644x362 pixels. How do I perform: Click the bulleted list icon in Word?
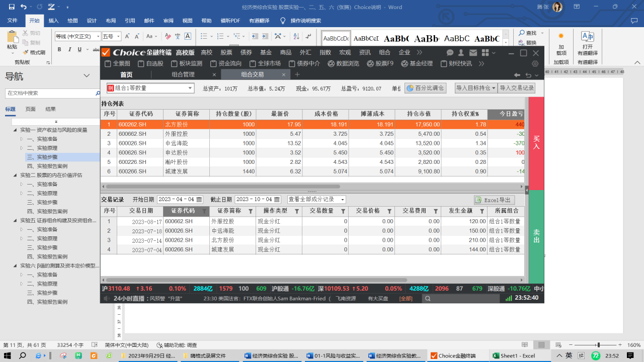point(204,36)
